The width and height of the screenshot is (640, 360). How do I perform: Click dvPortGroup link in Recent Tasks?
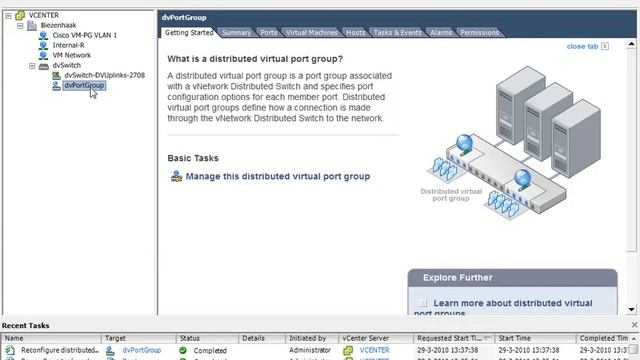(142, 350)
